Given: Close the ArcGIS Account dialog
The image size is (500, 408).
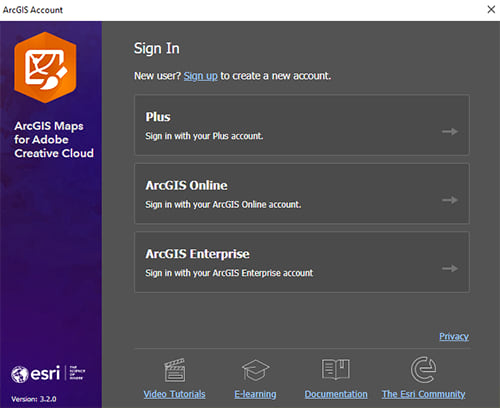Looking at the screenshot, I should click(x=491, y=9).
